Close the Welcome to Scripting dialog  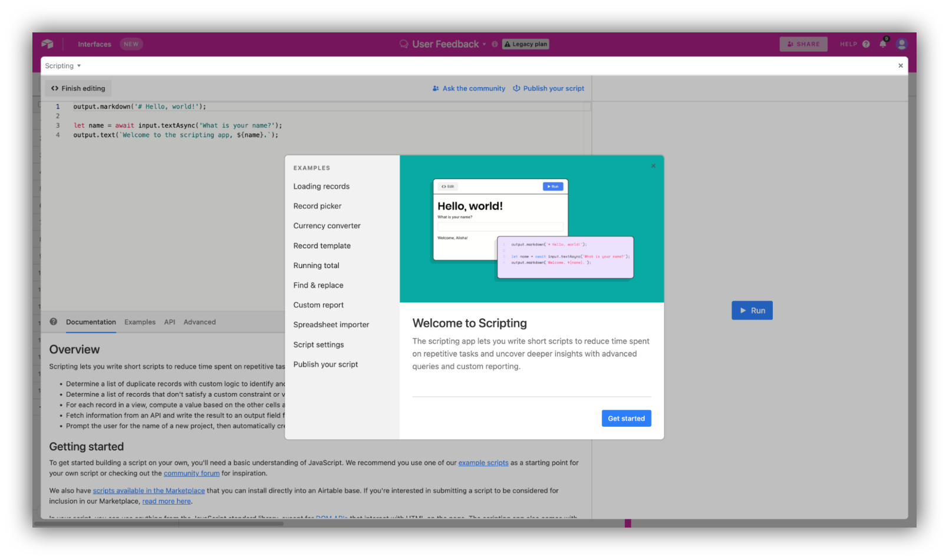[653, 166]
